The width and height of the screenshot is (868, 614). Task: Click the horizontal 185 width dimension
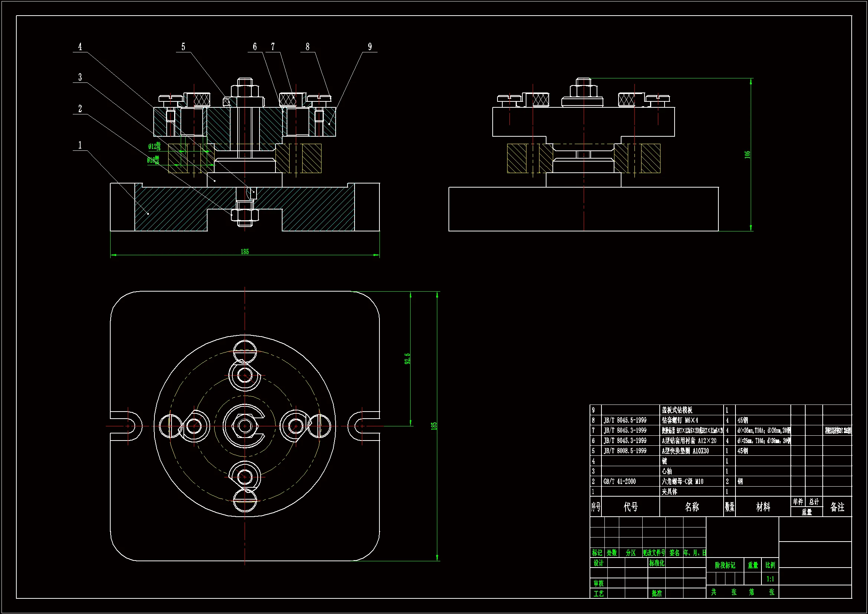(x=245, y=251)
